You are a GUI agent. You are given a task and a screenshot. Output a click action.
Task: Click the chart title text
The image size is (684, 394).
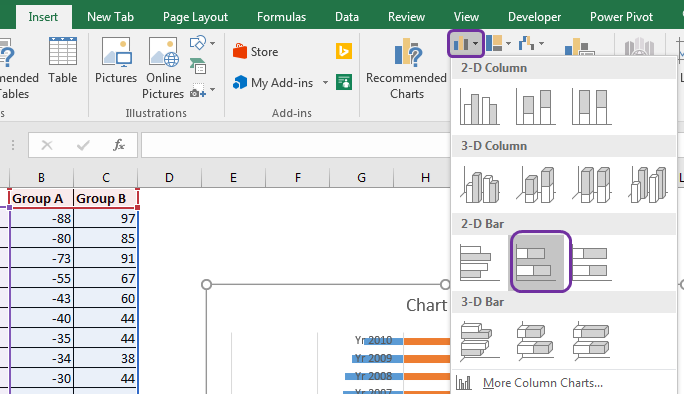[x=427, y=305]
